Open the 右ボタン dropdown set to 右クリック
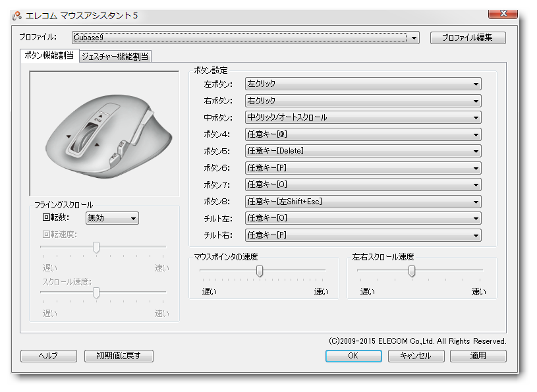 coord(363,101)
